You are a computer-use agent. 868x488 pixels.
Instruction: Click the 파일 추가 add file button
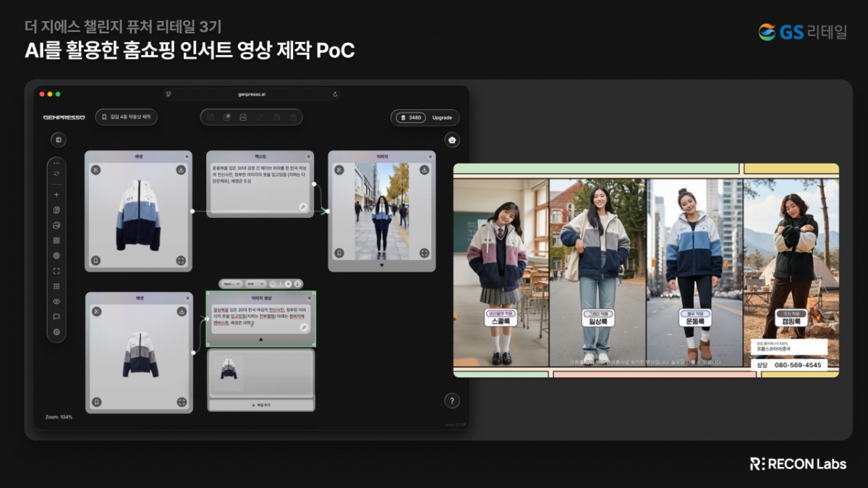pyautogui.click(x=260, y=405)
